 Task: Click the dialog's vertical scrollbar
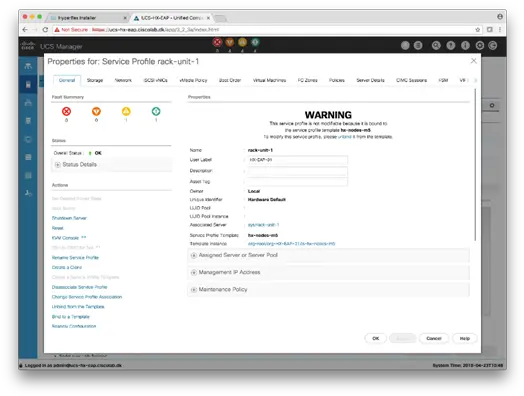coord(475,164)
